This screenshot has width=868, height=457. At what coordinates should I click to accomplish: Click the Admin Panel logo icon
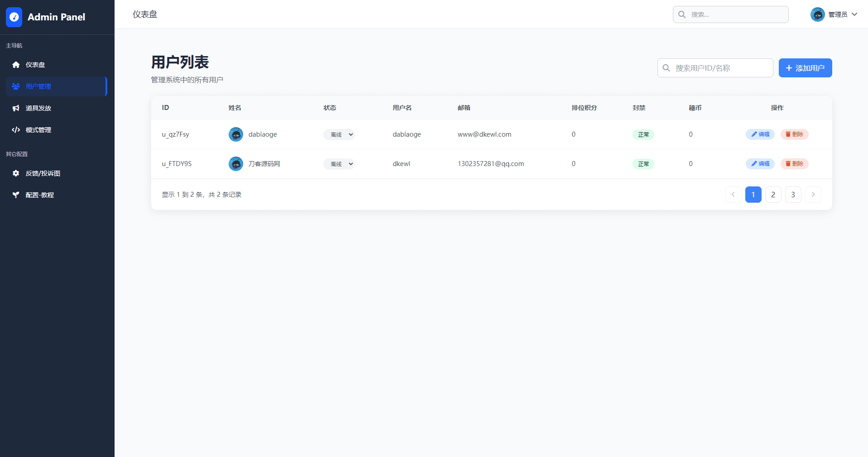[x=14, y=17]
